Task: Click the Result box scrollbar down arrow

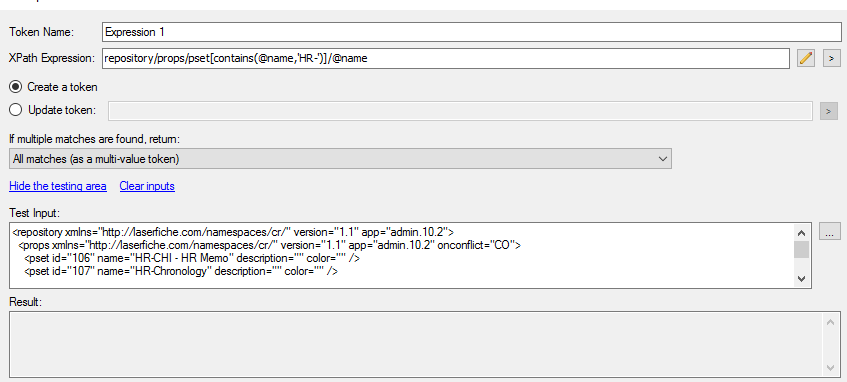Action: click(830, 368)
